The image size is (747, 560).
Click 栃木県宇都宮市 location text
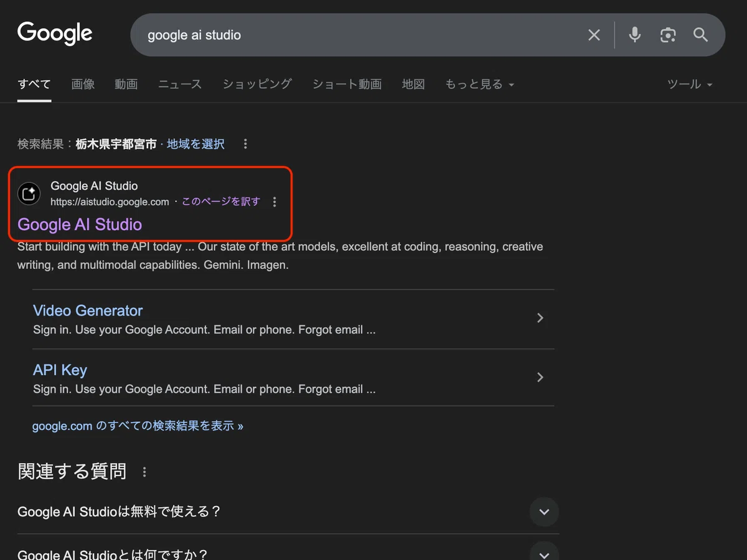pyautogui.click(x=116, y=144)
